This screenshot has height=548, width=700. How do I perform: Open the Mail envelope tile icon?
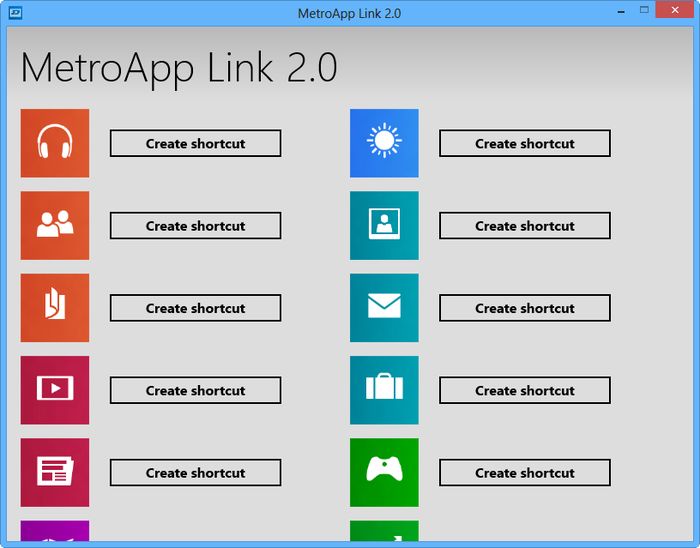(x=384, y=308)
